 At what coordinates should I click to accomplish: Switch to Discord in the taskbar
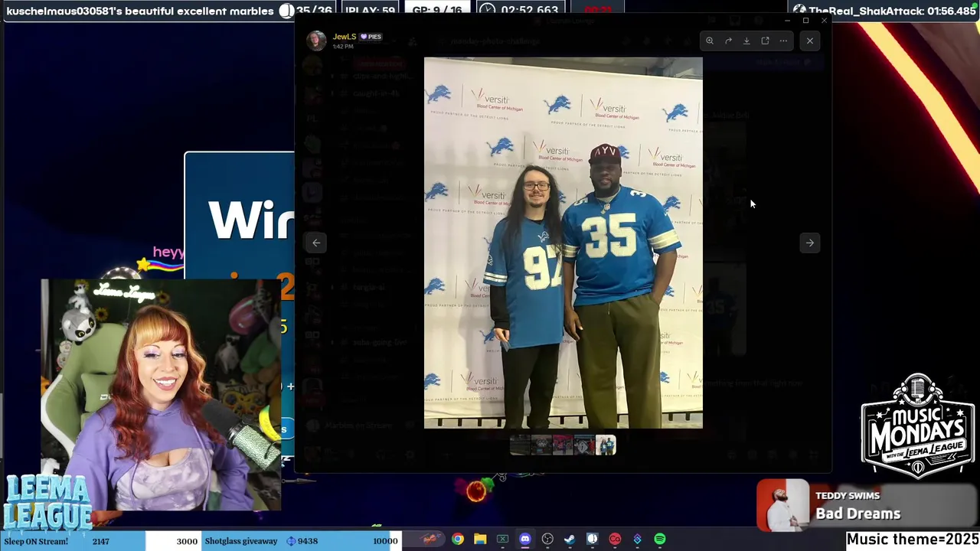click(524, 540)
